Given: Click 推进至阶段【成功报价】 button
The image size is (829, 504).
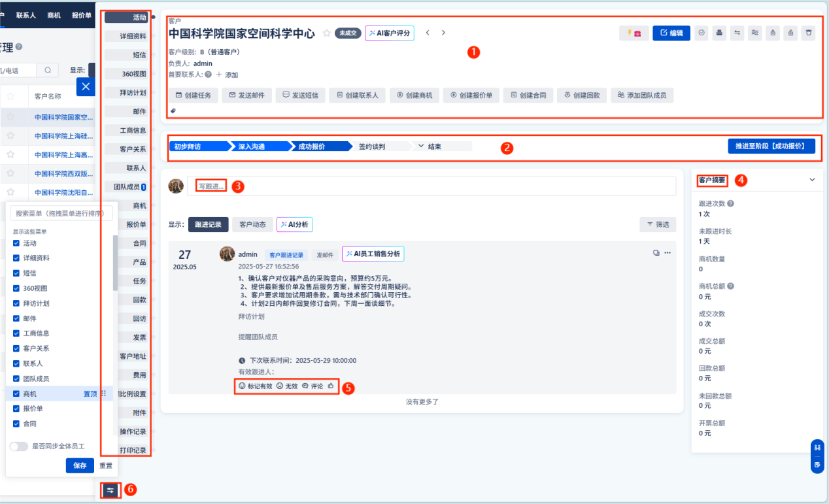Looking at the screenshot, I should (x=771, y=146).
